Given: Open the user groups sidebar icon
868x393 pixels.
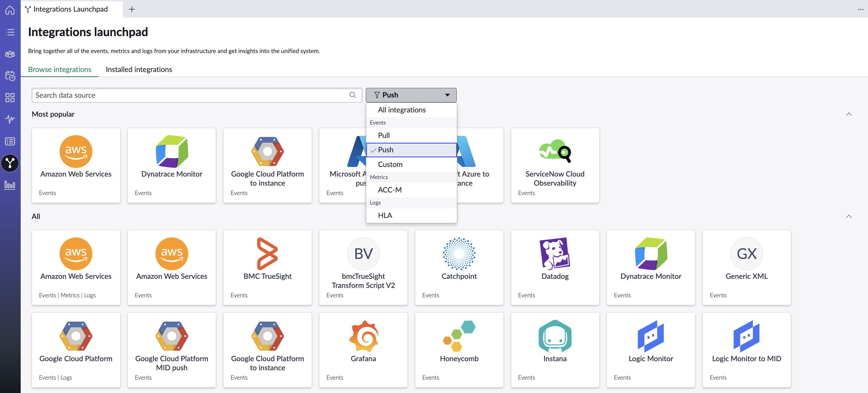Looking at the screenshot, I should click(x=10, y=54).
